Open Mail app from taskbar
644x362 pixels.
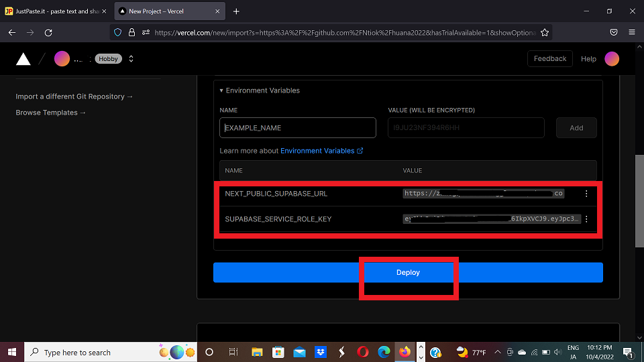(x=299, y=352)
